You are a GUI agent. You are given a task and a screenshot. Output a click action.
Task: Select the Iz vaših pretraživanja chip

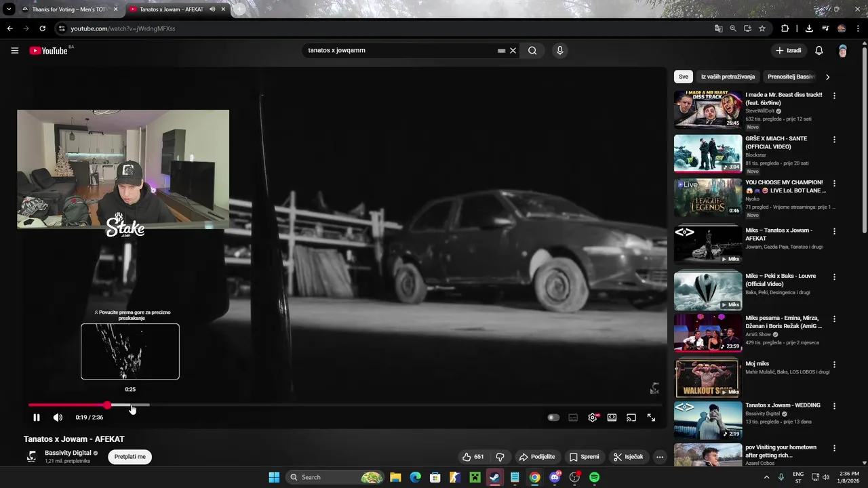click(x=728, y=77)
